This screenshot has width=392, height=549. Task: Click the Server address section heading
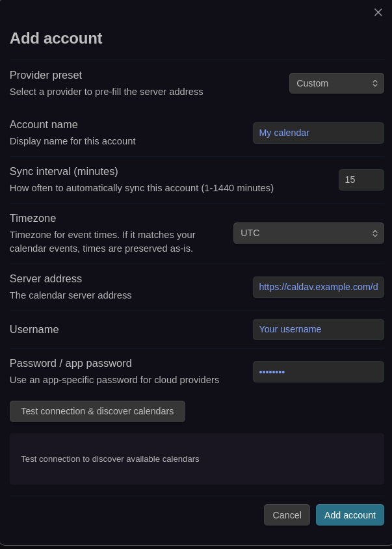pyautogui.click(x=46, y=278)
